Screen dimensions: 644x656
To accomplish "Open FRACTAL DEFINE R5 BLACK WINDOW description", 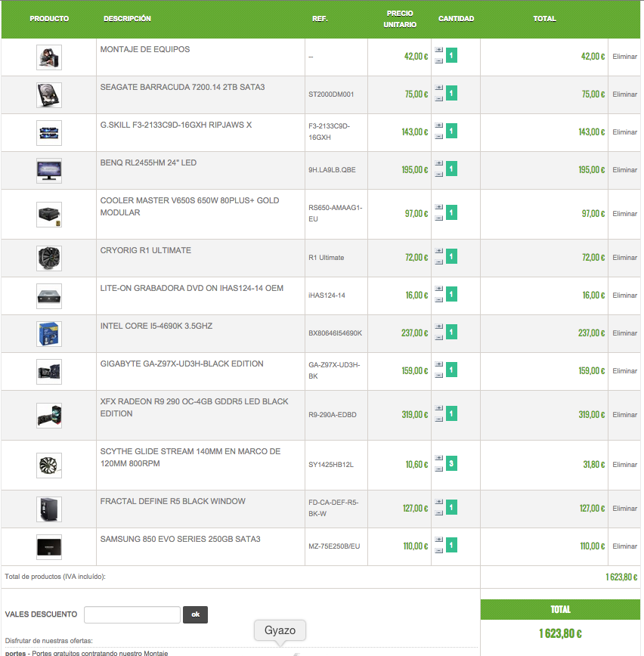I will tap(173, 501).
